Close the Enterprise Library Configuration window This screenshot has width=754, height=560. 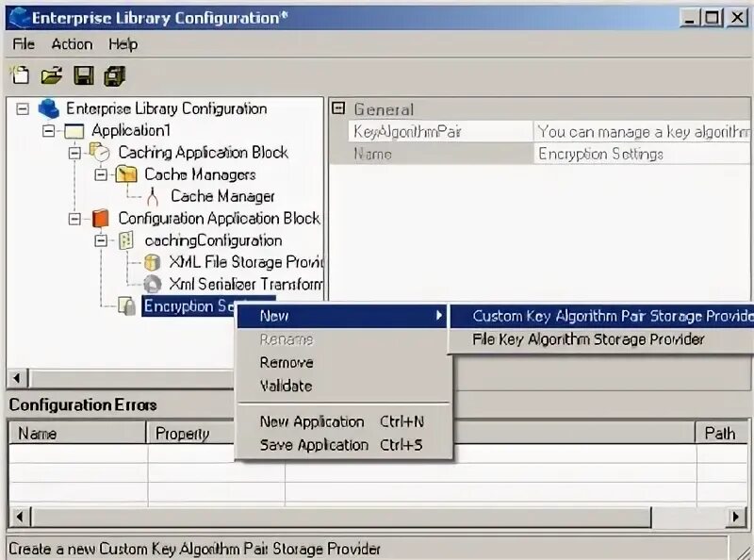click(x=737, y=18)
